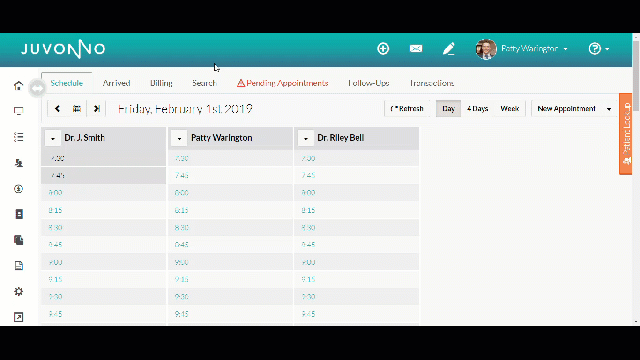Click the external link arrow icon in sidebar

tap(18, 317)
